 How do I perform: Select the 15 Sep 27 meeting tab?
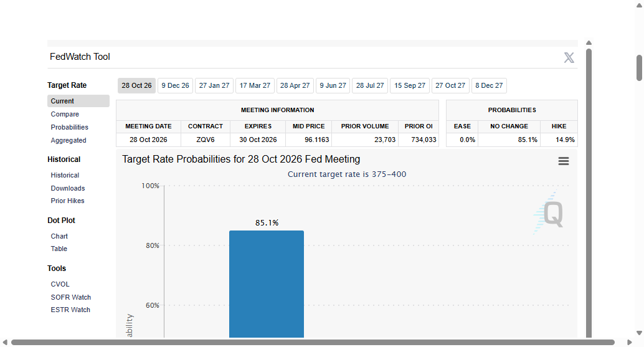410,85
